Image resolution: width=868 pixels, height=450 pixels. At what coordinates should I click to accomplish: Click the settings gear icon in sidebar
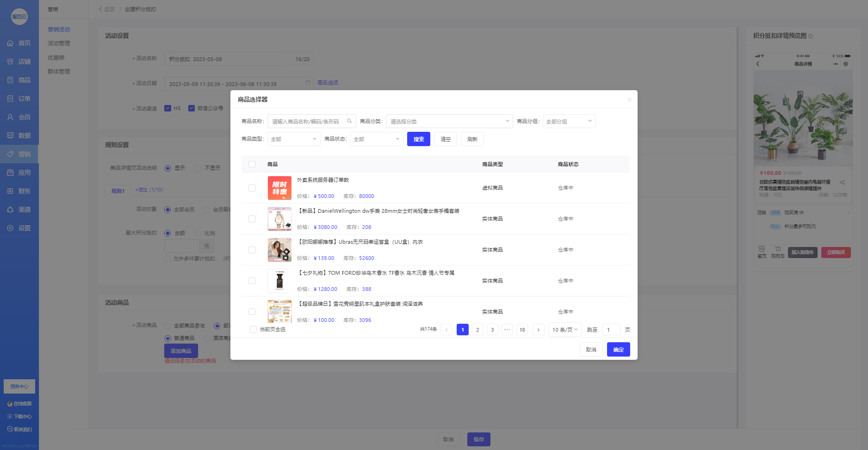tap(10, 228)
